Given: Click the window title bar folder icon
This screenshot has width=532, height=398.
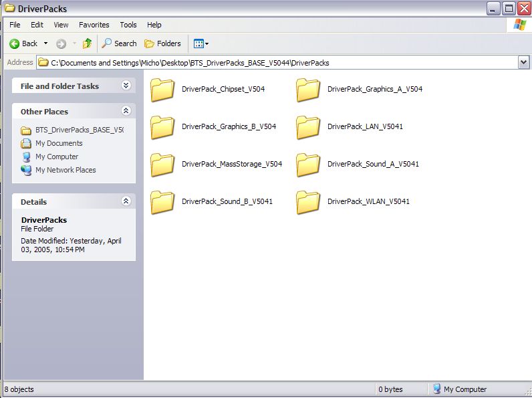Looking at the screenshot, I should [10, 8].
